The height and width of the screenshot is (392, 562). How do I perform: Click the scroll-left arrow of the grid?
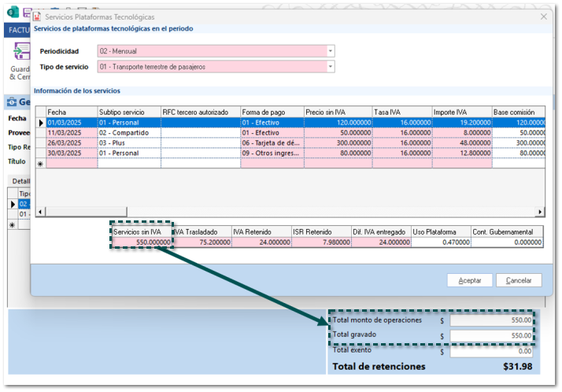click(42, 212)
